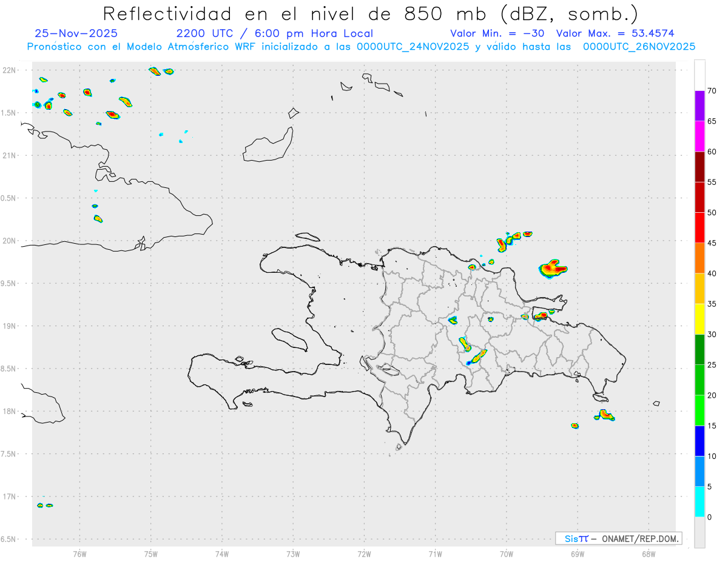Click the 'Valor Max. = 53.4574' text
This screenshot has height=562, width=728.
[x=615, y=33]
